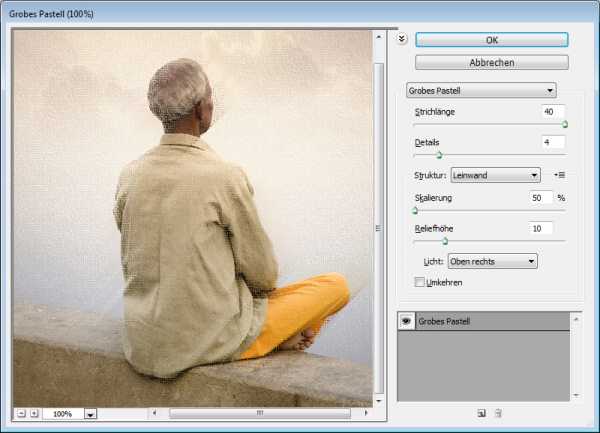Click the Strichlänge slider handle
Viewport: 600px width, 433px height.
click(565, 124)
